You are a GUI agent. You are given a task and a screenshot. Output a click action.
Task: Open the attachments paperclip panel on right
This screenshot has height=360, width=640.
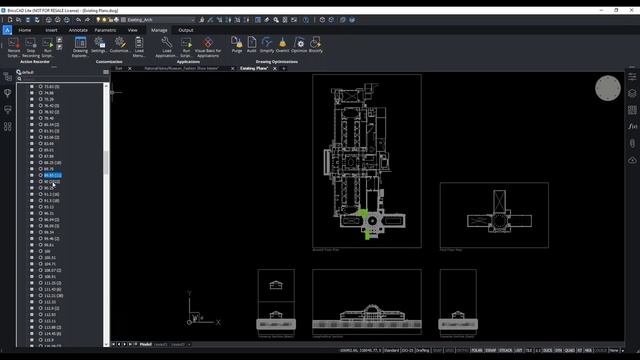point(632,143)
